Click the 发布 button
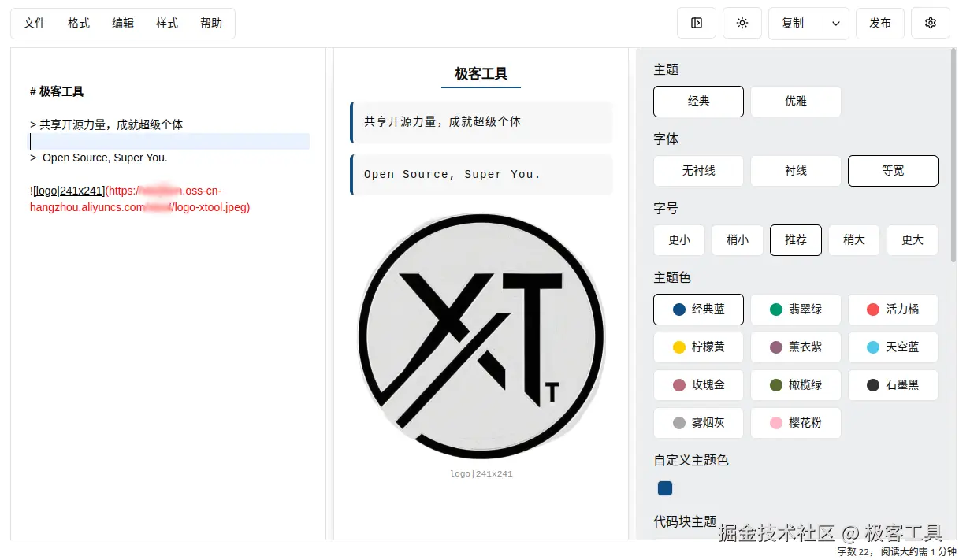Screen dimensions: 959x560 [x=879, y=23]
